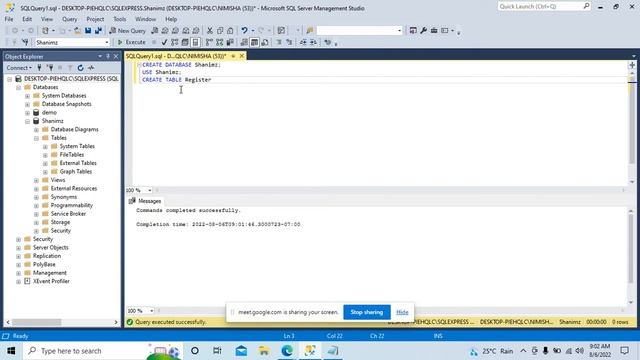Select Results to Text mode

244,42
